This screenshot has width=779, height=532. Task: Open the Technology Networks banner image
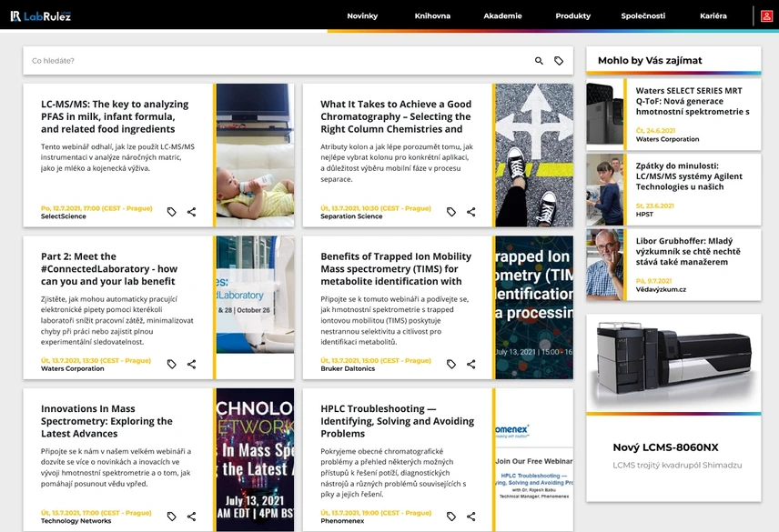(255, 460)
